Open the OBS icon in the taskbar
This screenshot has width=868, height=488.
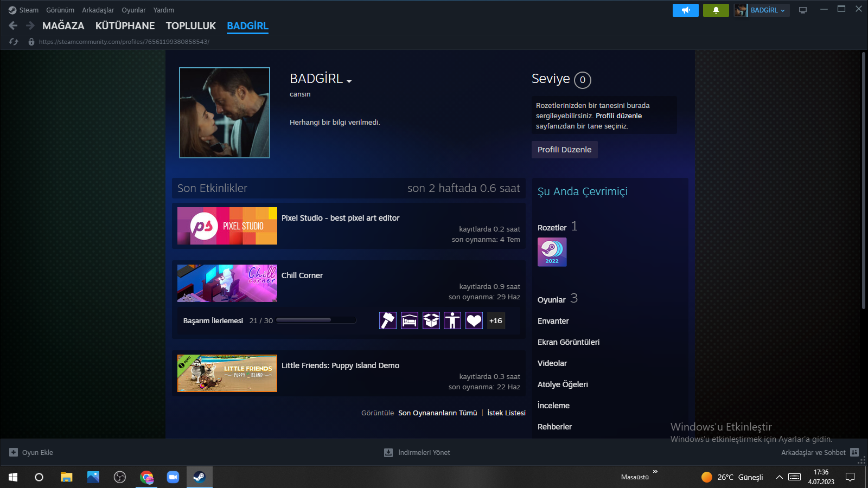coord(120,477)
